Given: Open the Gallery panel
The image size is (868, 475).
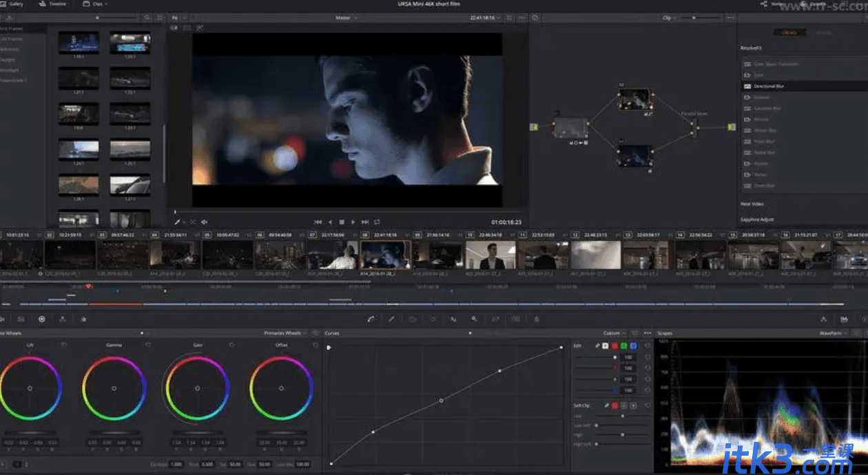Looking at the screenshot, I should (x=12, y=4).
